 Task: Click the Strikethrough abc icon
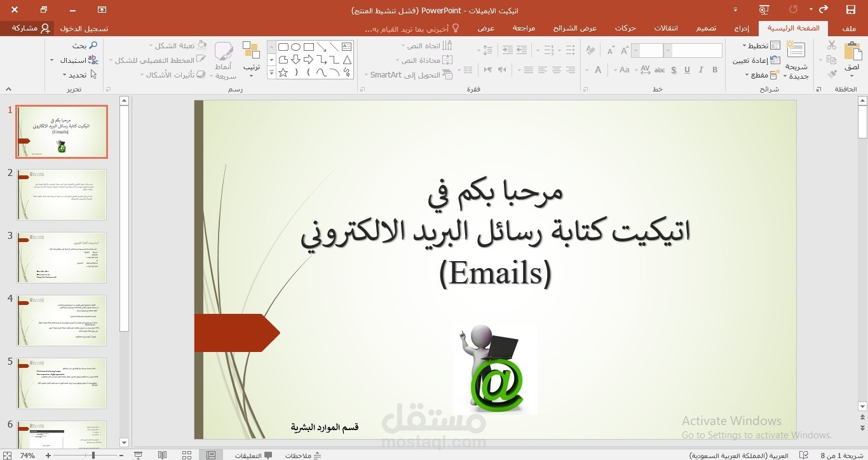660,70
